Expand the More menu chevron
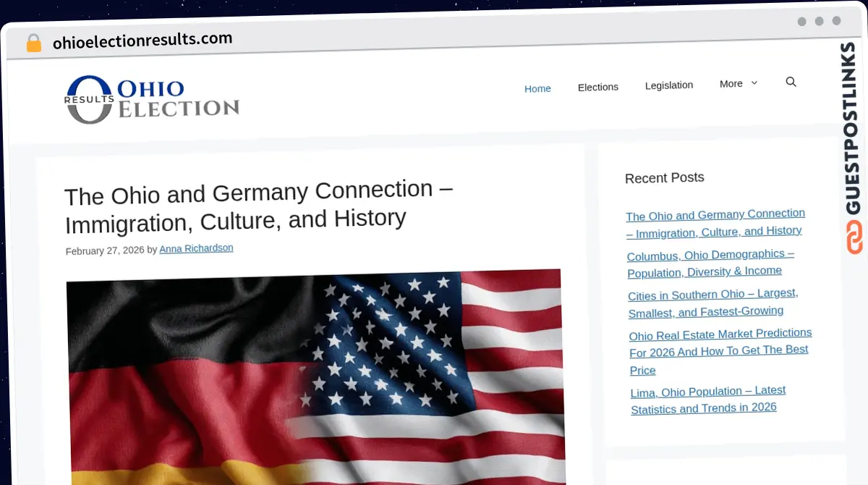The width and height of the screenshot is (868, 485). point(754,83)
